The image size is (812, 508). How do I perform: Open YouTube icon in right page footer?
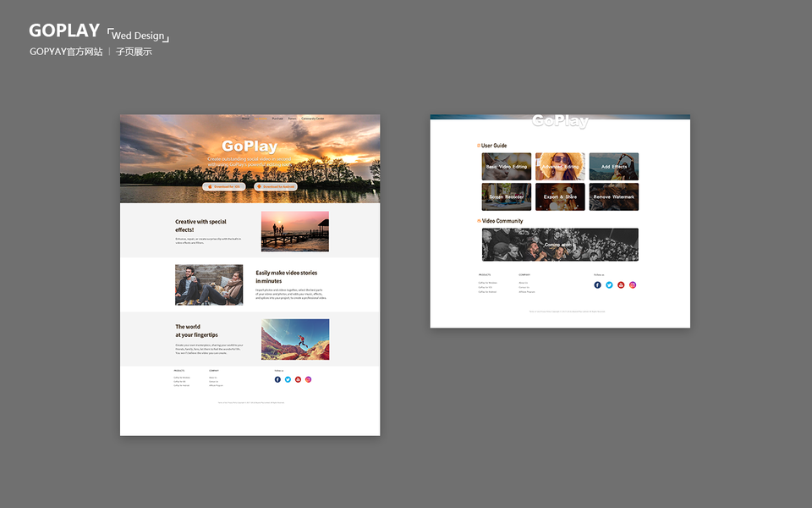[x=621, y=285]
